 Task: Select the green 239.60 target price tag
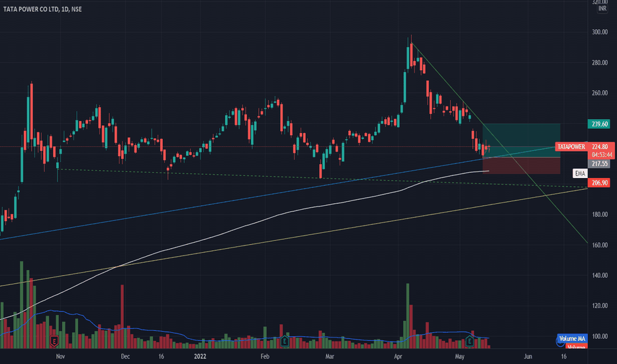(599, 124)
